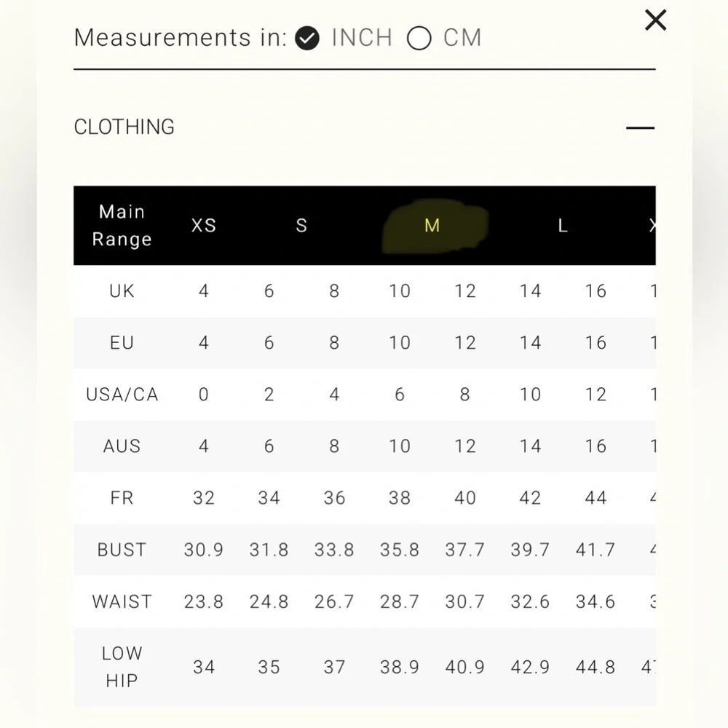Viewport: 728px width, 728px height.
Task: Click the CLOTHING section heading
Action: point(124,127)
